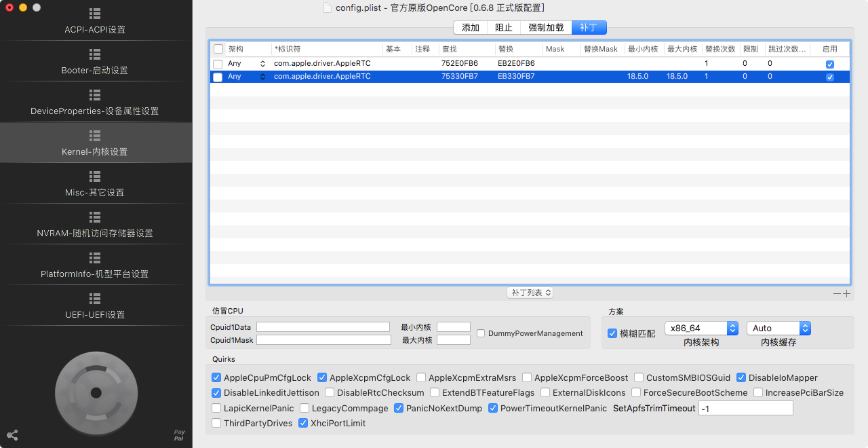Open the DeviceProperties section icon

click(95, 95)
